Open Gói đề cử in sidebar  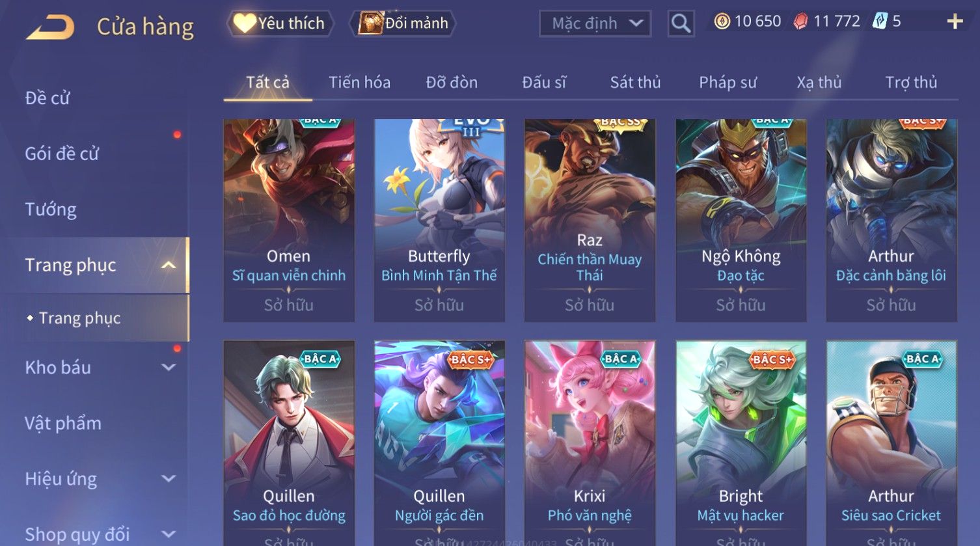click(62, 154)
